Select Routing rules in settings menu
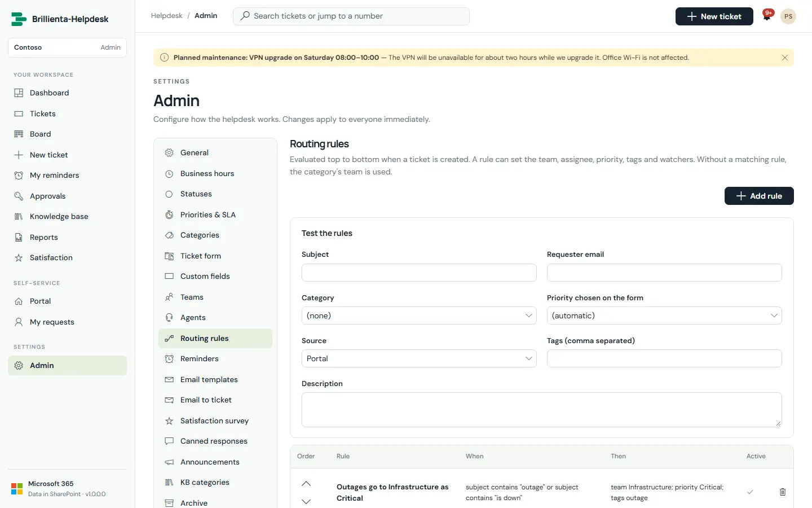 point(215,339)
